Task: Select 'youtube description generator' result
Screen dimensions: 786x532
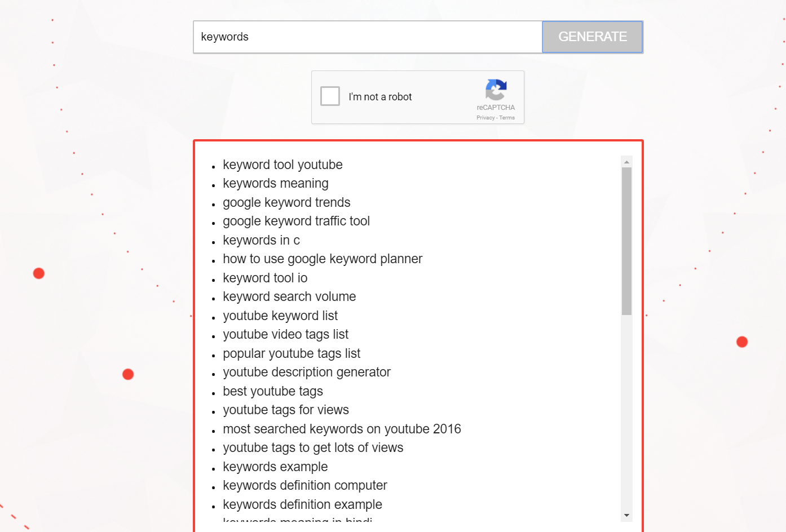Action: (306, 372)
